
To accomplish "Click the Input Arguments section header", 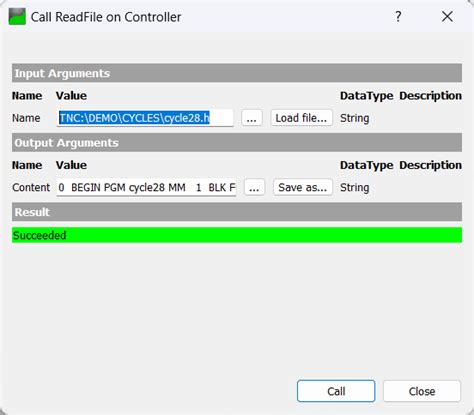I will point(237,73).
